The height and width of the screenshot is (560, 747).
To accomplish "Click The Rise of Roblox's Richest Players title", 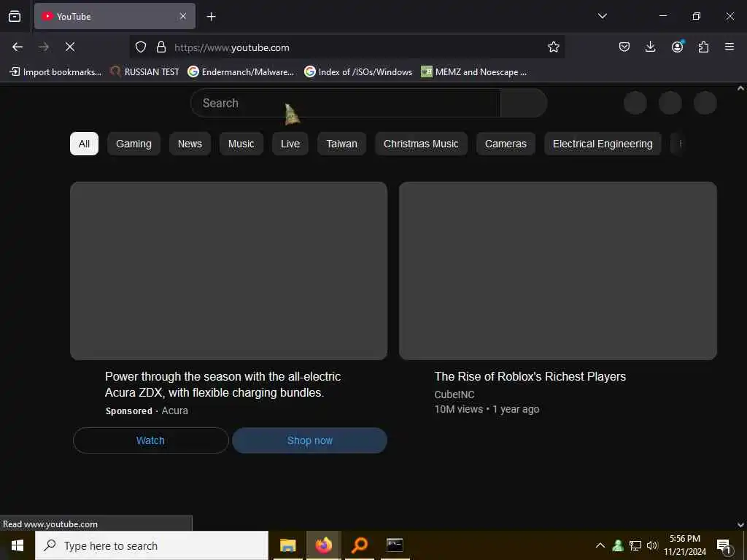I will pyautogui.click(x=530, y=377).
